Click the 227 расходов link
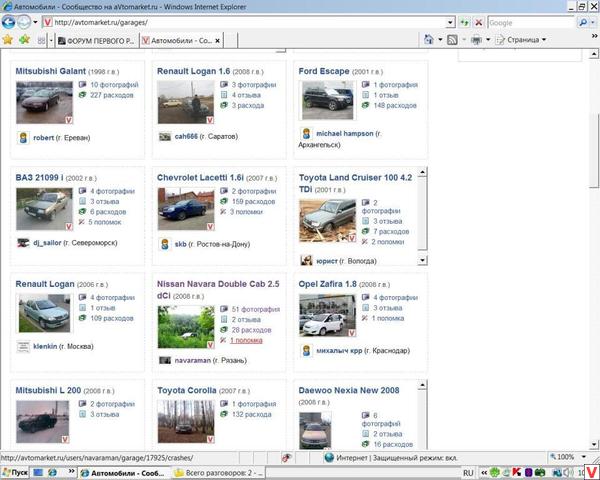The image size is (600, 480). tap(112, 95)
